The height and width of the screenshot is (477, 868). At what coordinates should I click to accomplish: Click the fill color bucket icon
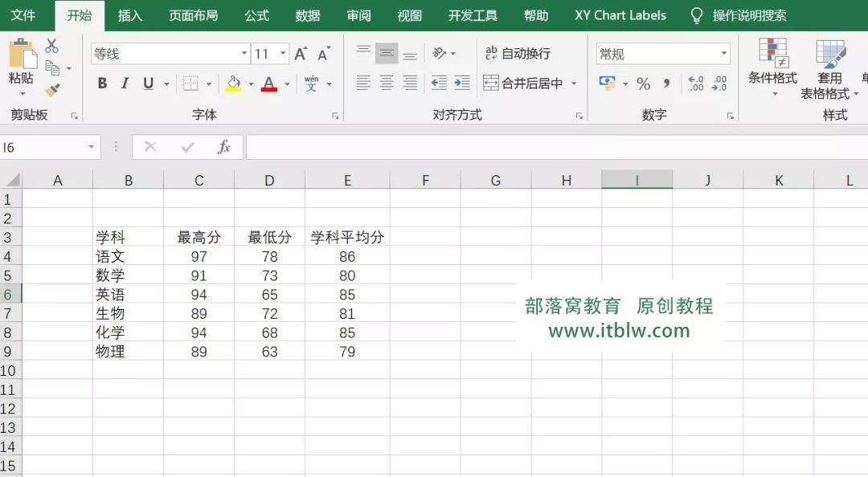233,84
